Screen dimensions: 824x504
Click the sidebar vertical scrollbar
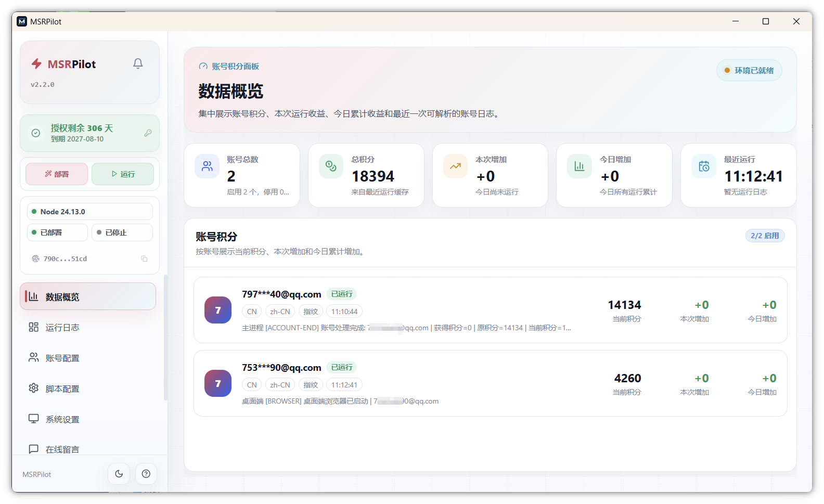(165, 338)
